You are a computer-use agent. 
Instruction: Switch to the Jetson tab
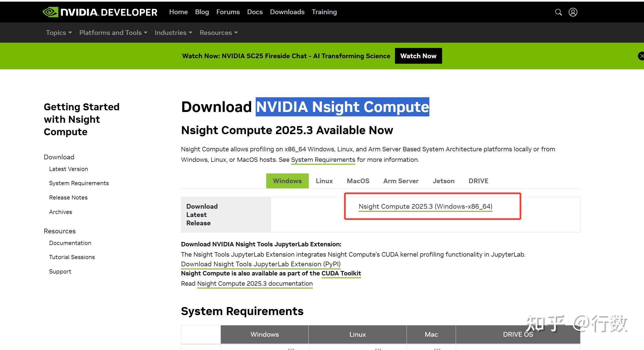(x=443, y=181)
